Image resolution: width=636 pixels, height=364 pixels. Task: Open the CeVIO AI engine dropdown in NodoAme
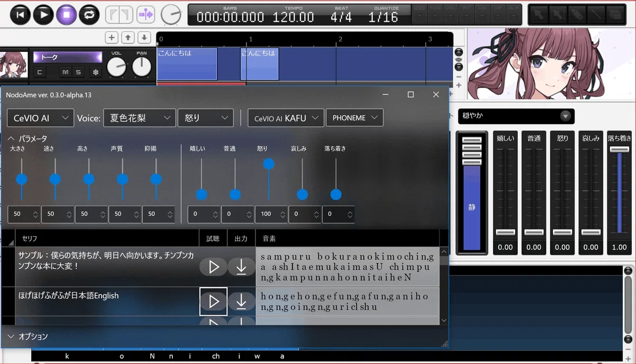pyautogui.click(x=40, y=118)
